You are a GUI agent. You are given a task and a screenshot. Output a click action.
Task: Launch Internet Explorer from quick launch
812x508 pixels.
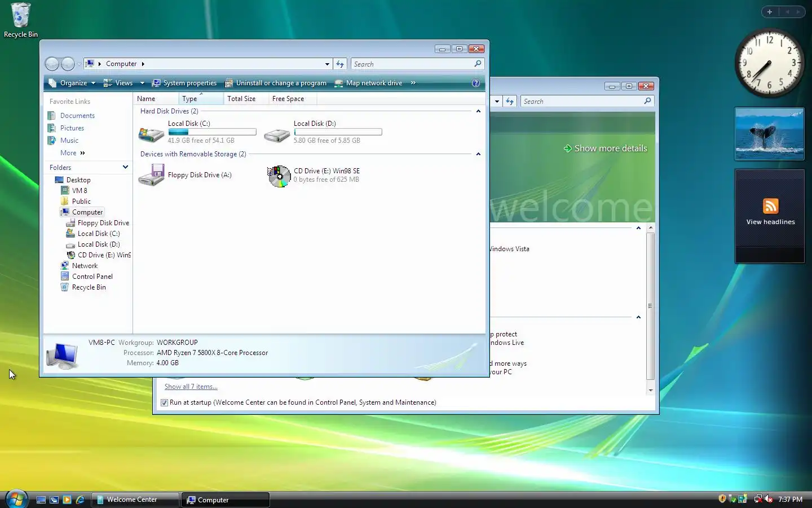pyautogui.click(x=80, y=500)
